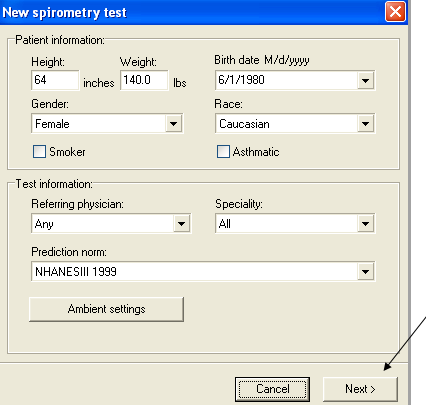This screenshot has height=405, width=426.
Task: Click the Weight input field
Action: point(144,80)
